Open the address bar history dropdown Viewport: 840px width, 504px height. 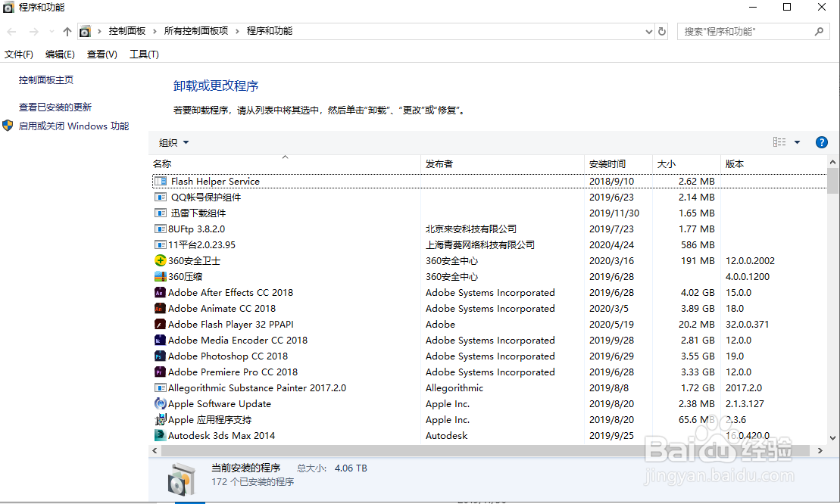(648, 30)
